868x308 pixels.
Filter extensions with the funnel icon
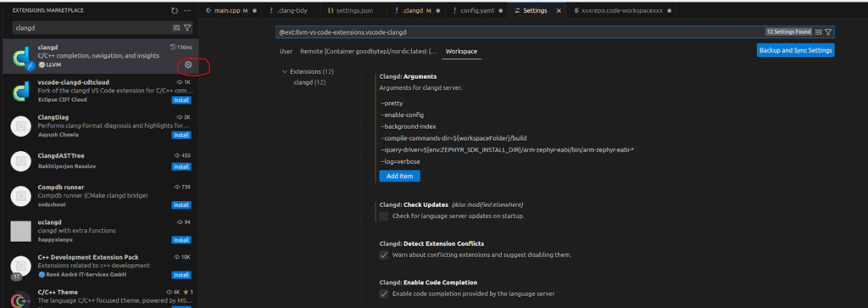[x=187, y=28]
